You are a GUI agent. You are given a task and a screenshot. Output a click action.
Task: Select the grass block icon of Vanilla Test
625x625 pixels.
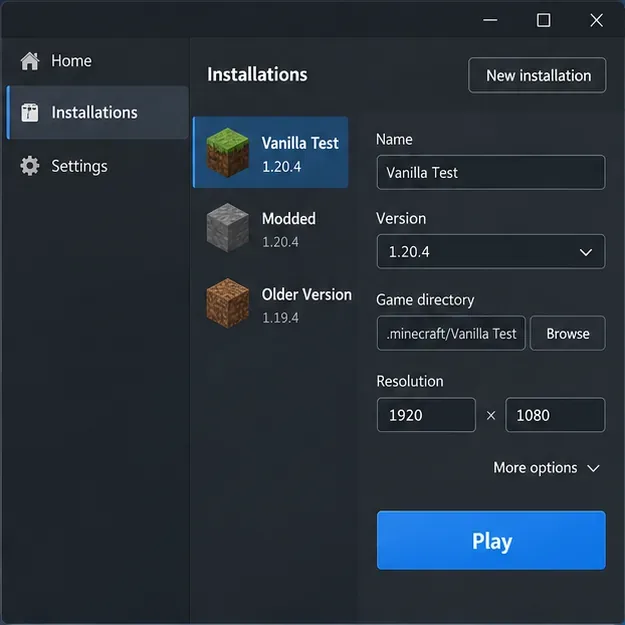click(228, 152)
